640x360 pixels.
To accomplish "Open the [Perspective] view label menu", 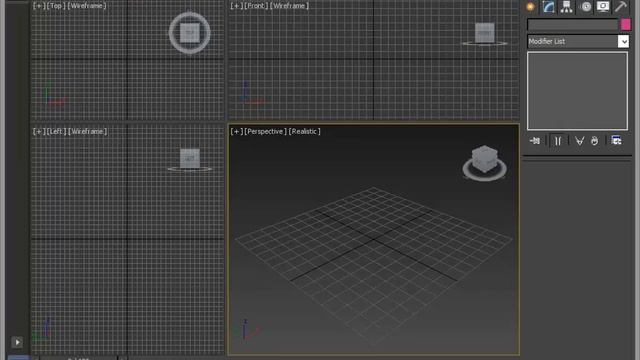I will point(266,131).
